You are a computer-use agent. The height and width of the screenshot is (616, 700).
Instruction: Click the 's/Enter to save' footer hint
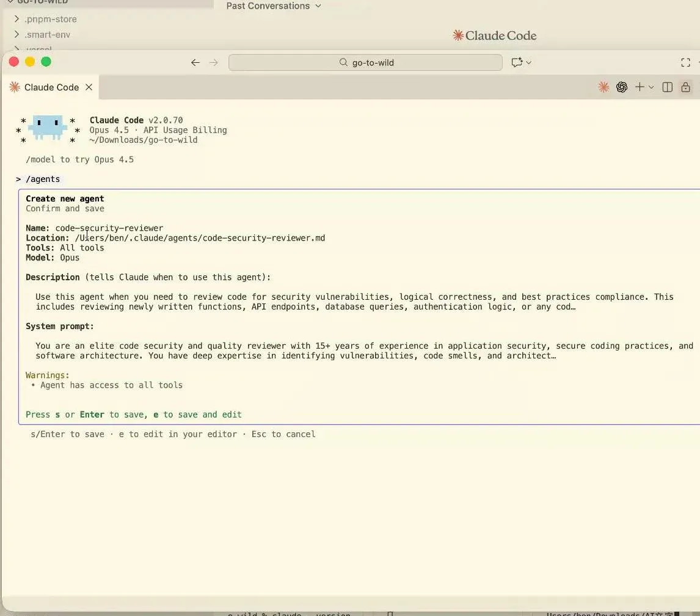click(x=173, y=434)
